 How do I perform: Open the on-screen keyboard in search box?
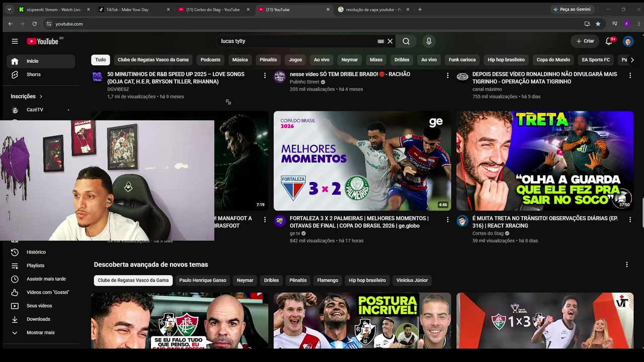pos(381,41)
